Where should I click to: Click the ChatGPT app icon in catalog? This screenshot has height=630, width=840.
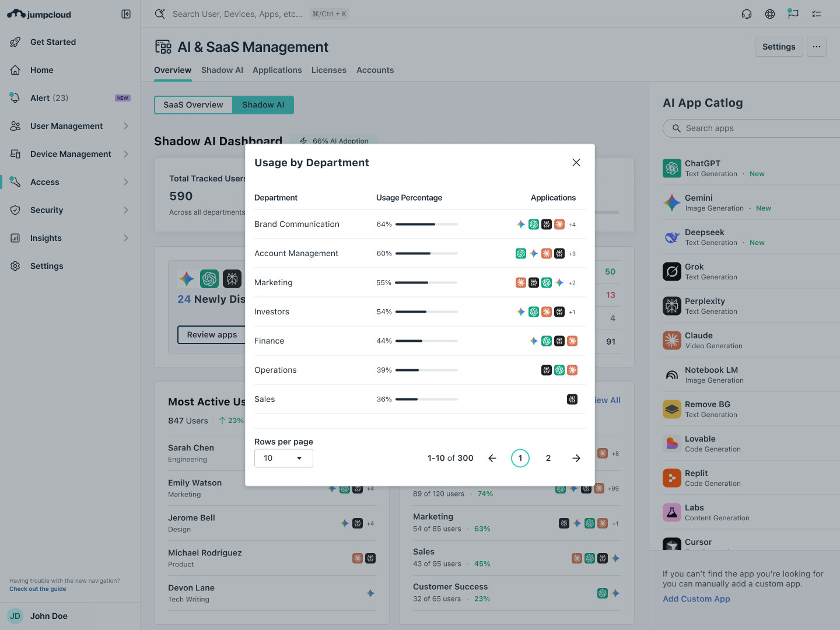672,168
